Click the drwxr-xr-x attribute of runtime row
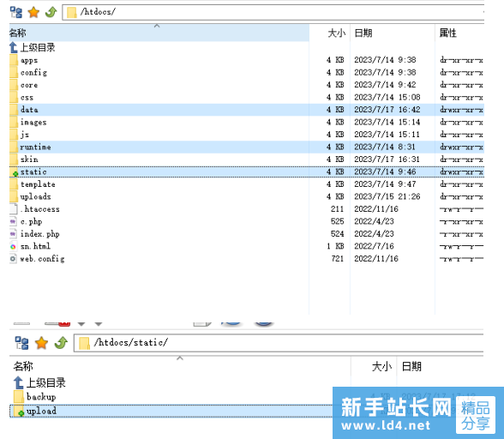Screen dimensions: 504x439 (x=461, y=147)
